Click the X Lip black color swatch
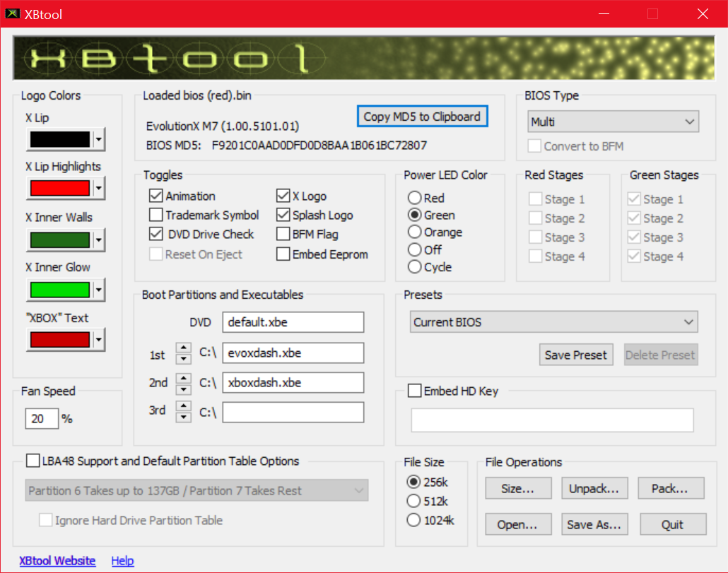728x573 pixels. click(x=60, y=139)
